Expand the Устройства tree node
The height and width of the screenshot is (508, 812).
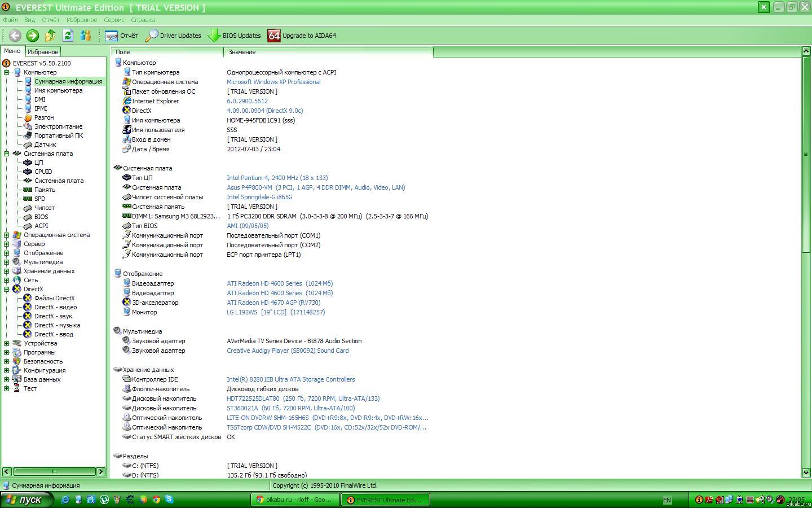click(7, 343)
